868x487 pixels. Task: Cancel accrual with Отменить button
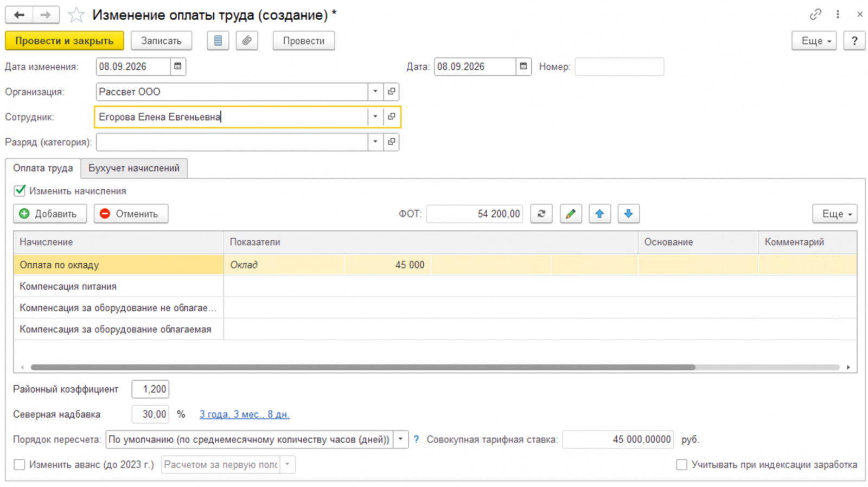pos(131,214)
